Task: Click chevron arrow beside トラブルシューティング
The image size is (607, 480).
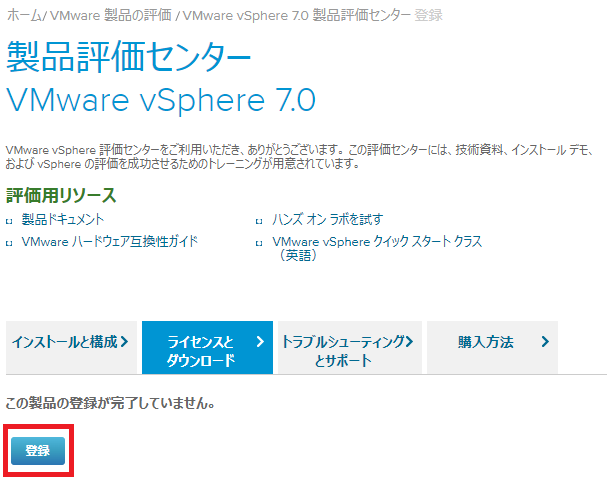Action: pos(409,341)
